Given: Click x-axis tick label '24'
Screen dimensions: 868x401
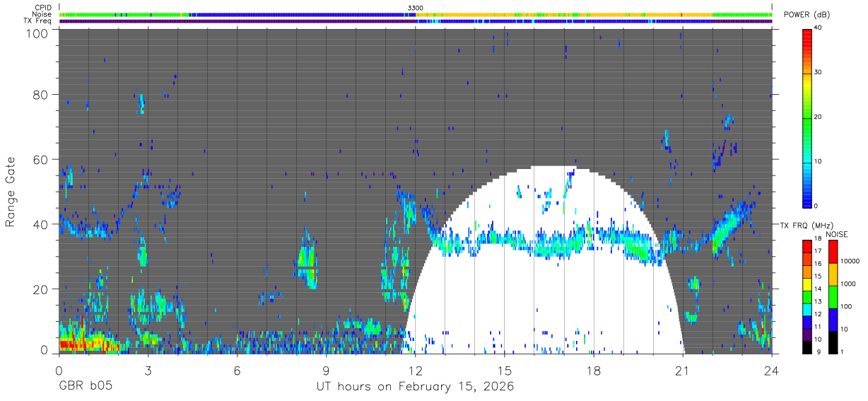Looking at the screenshot, I should coord(772,371).
